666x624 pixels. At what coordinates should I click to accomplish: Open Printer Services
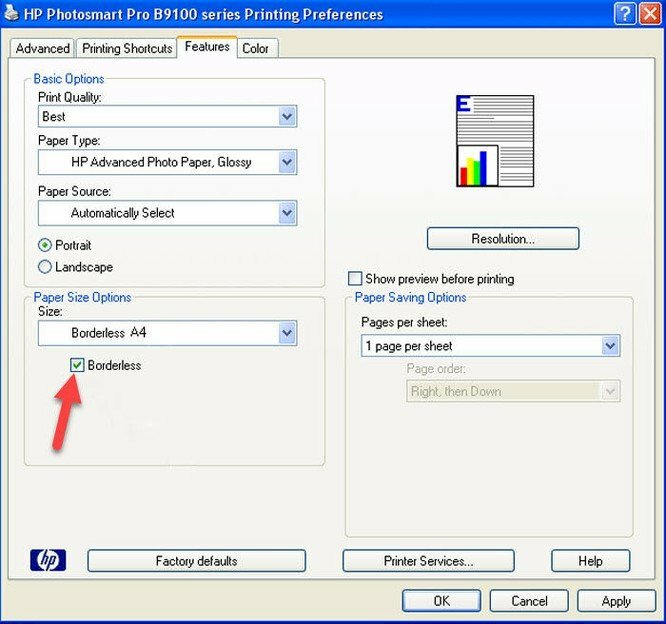tap(428, 561)
